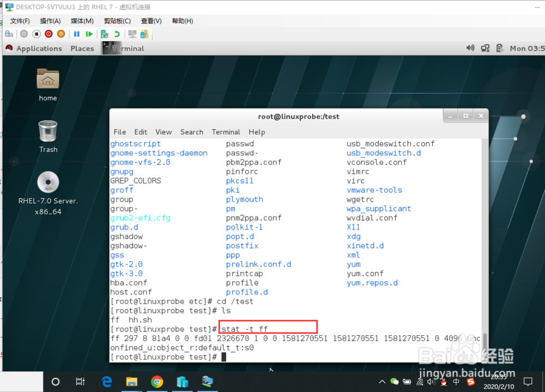Click 'vmware-tools' in the terminal listing
The image size is (545, 392).
(x=374, y=190)
